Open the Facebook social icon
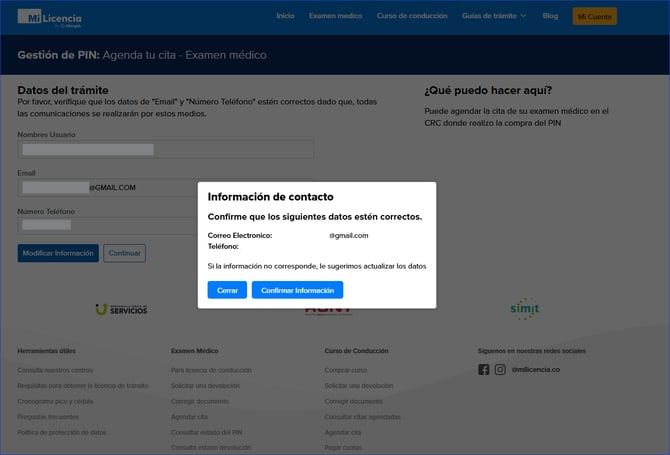This screenshot has width=670, height=455. coord(484,370)
